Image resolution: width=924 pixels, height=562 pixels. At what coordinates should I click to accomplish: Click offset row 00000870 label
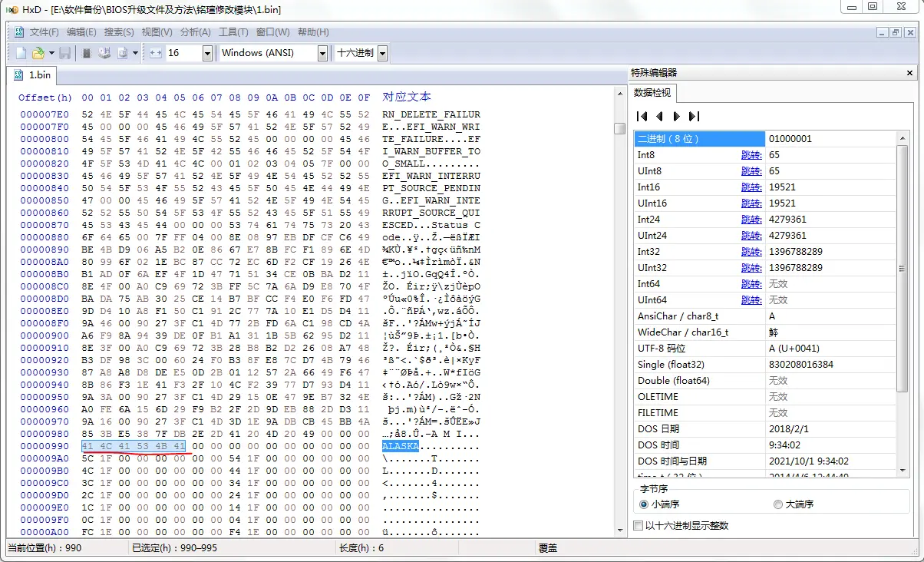coord(45,225)
